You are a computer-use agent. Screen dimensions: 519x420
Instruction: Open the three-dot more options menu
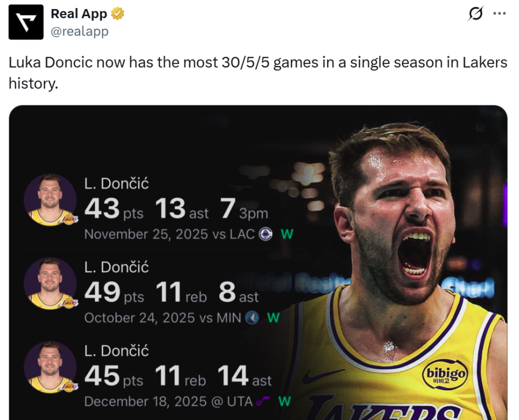coord(500,14)
